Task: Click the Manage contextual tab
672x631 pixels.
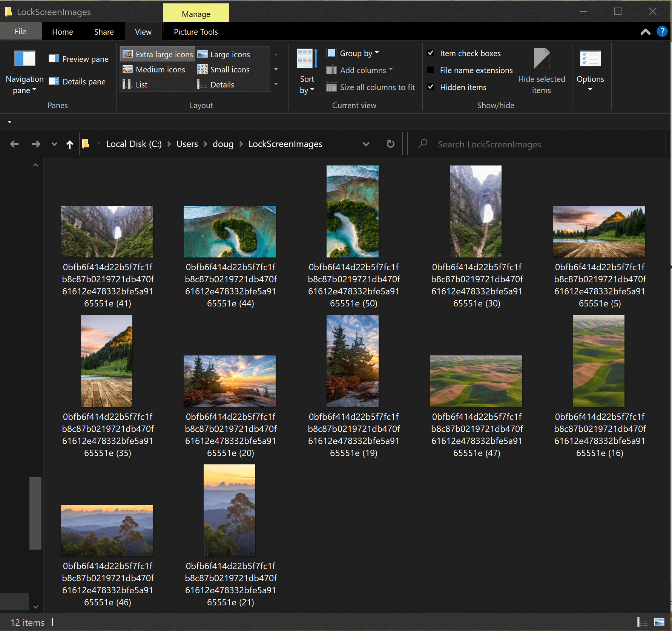Action: click(196, 14)
